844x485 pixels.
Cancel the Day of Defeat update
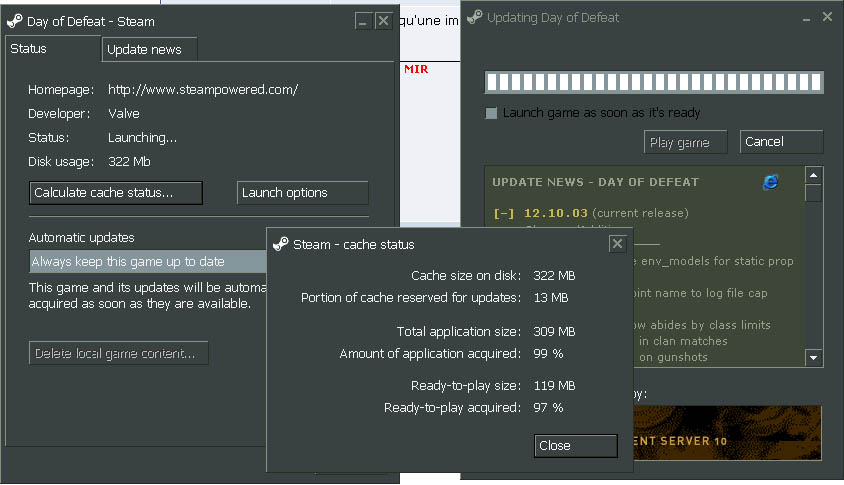pyautogui.click(x=780, y=142)
